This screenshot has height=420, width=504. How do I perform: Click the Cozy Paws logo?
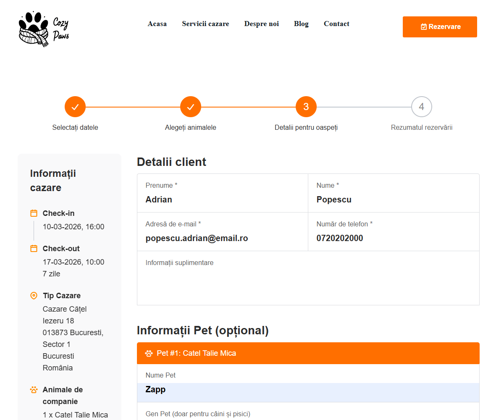click(44, 29)
